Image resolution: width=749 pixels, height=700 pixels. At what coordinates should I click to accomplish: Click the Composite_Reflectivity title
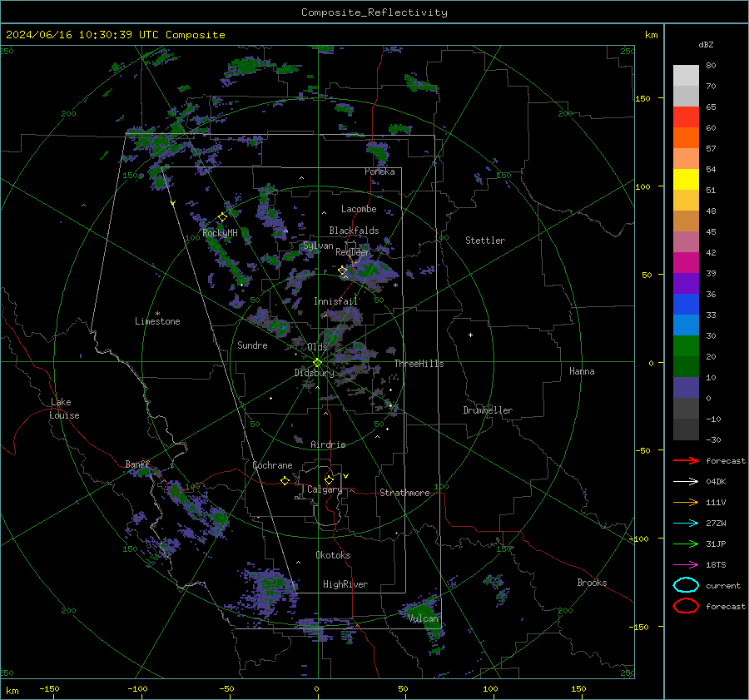pyautogui.click(x=374, y=12)
